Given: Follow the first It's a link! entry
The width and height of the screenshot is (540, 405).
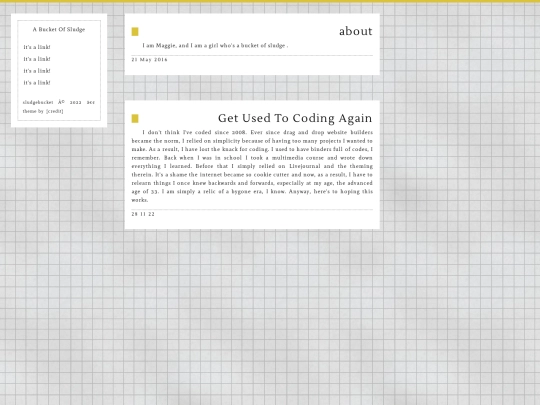Looking at the screenshot, I should point(37,47).
